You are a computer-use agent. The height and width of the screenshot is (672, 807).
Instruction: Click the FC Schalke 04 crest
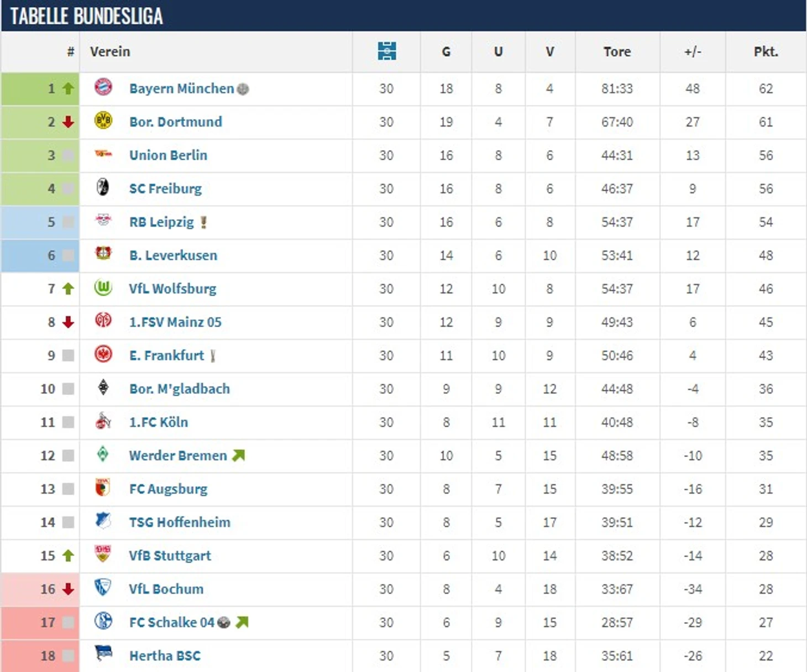coord(103,621)
